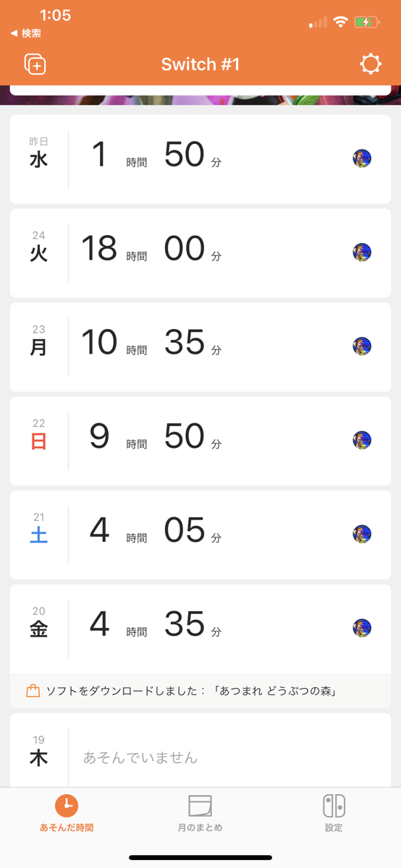This screenshot has width=401, height=868.
Task: Tap the user avatar on Tuesday 24 entry
Action: point(362,252)
